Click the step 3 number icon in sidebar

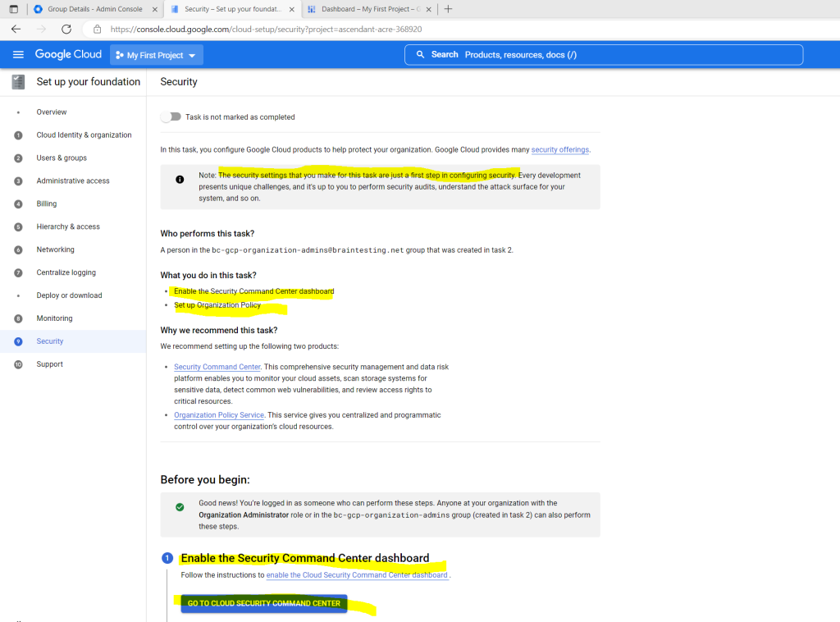[x=18, y=181]
